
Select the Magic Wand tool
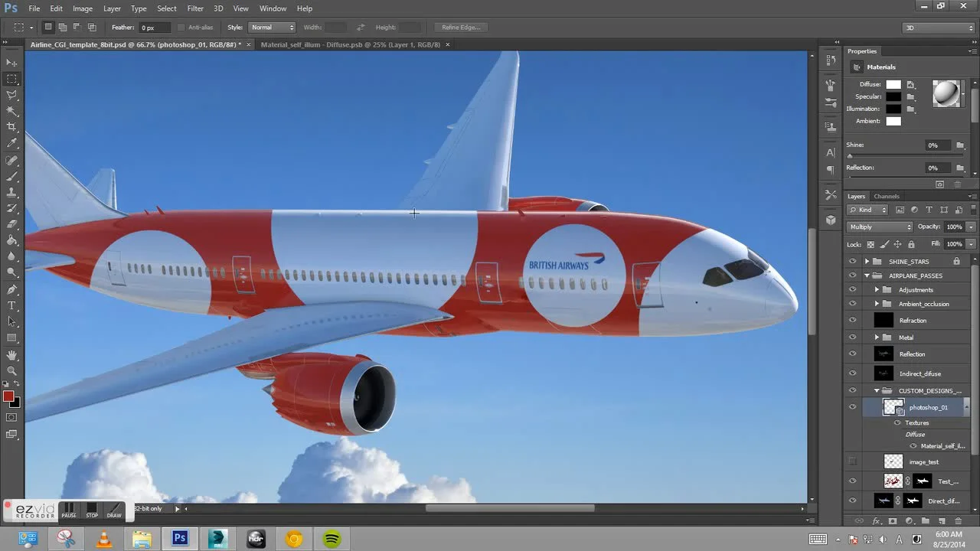[11, 111]
